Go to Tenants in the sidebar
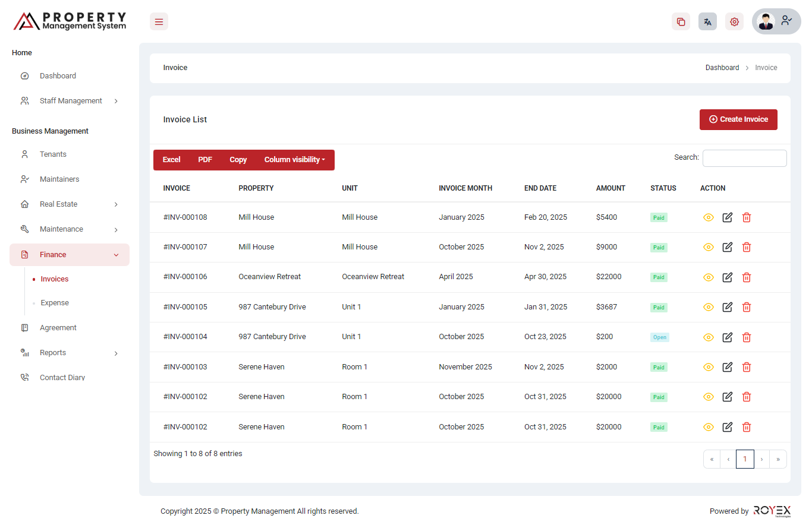The image size is (812, 528). pyautogui.click(x=53, y=154)
